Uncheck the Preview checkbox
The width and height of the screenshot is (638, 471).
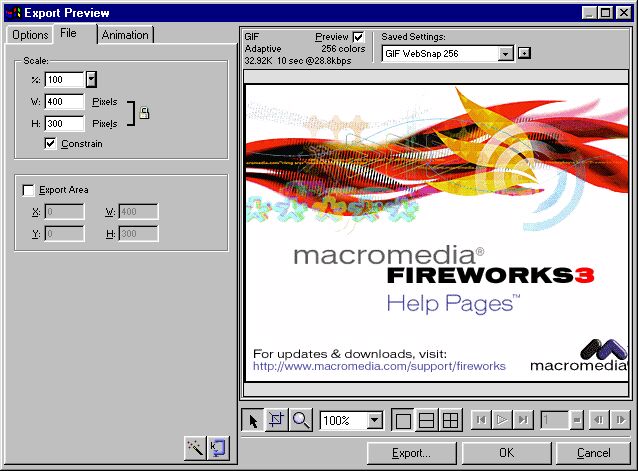click(x=358, y=37)
